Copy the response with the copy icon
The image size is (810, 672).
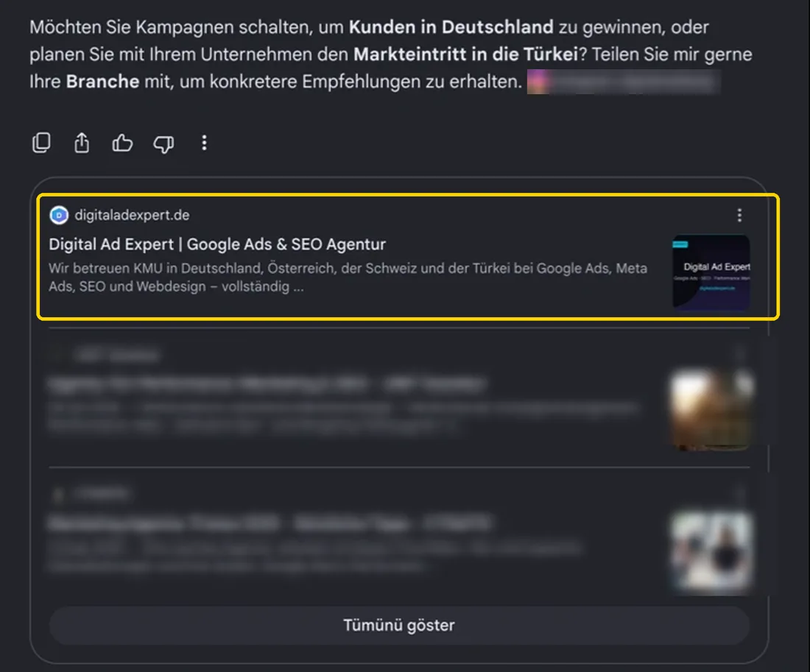(41, 143)
